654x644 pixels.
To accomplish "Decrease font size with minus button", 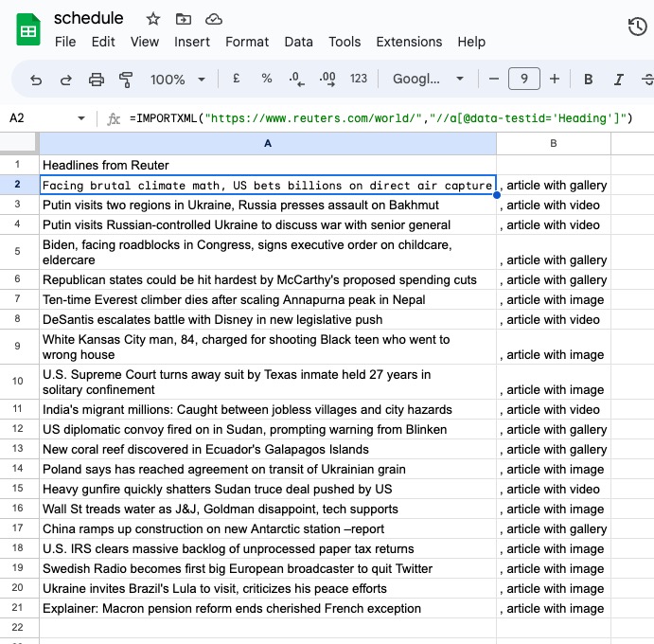I will (x=494, y=79).
